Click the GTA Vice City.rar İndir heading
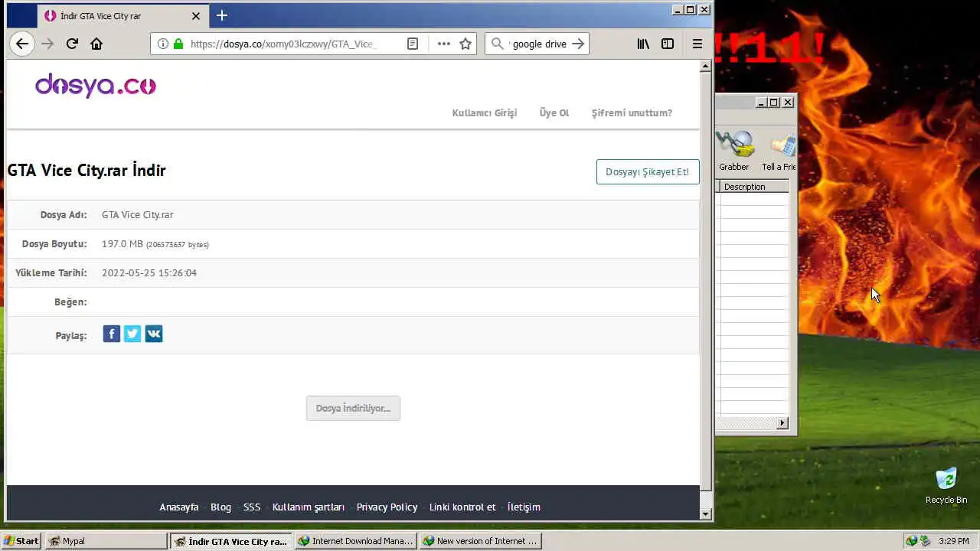 87,171
